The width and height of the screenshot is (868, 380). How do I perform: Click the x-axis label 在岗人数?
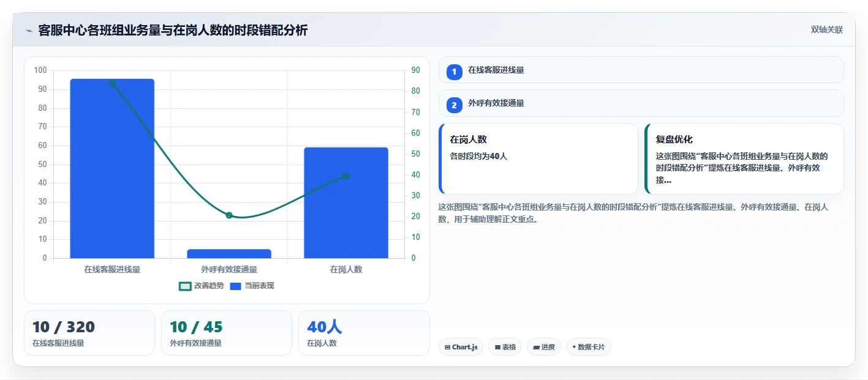[346, 269]
